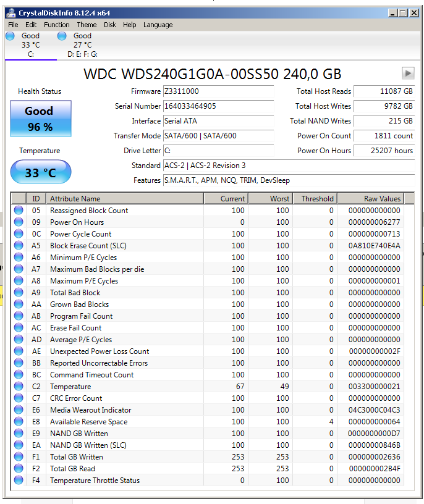Open the File menu

13,25
